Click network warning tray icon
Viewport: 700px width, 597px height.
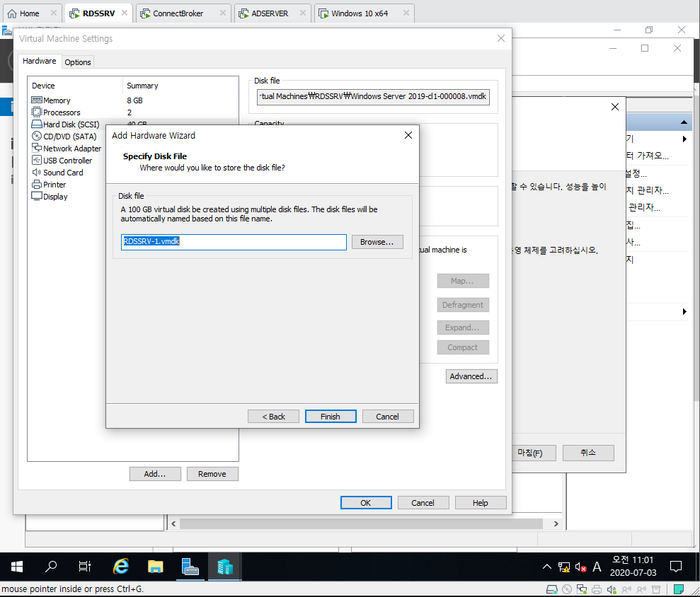click(564, 567)
